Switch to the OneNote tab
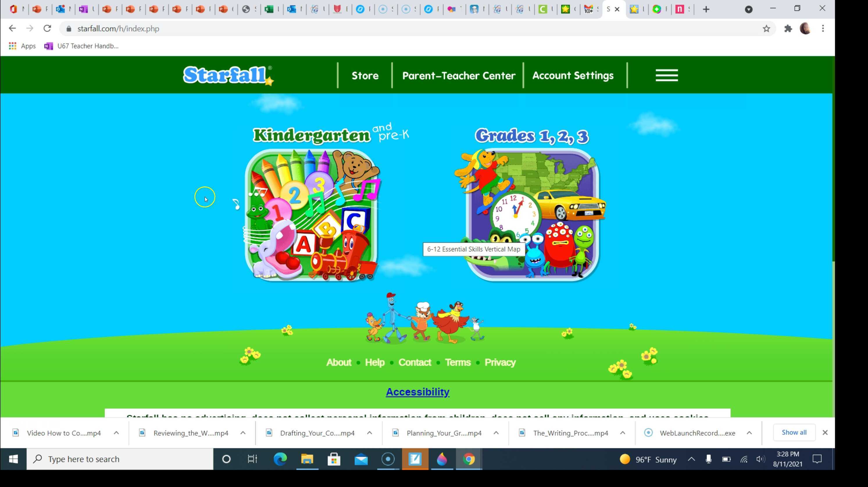Screen dimensions: 868x487 [86, 9]
